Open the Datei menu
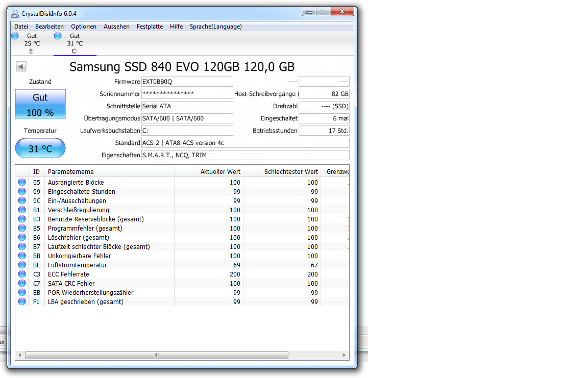 coord(21,27)
